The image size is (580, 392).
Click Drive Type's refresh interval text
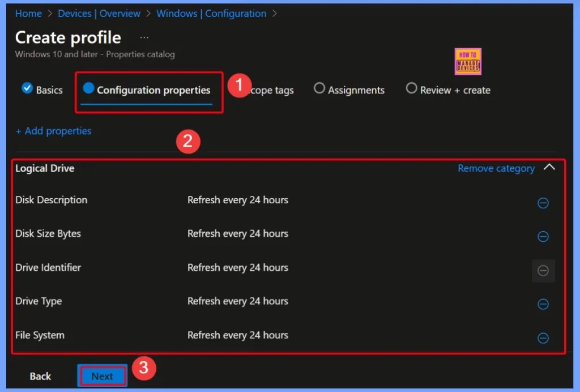tap(238, 301)
